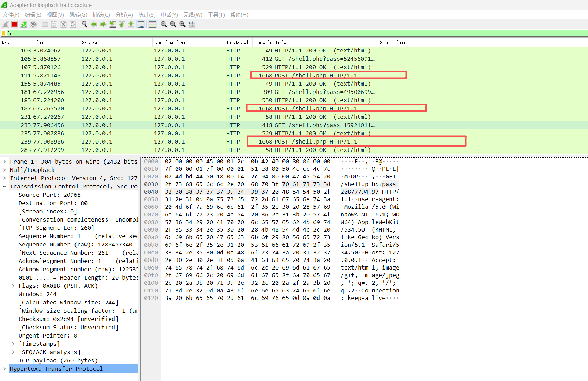The width and height of the screenshot is (588, 381).
Task: Click the Find packet magnifier icon
Action: point(84,24)
